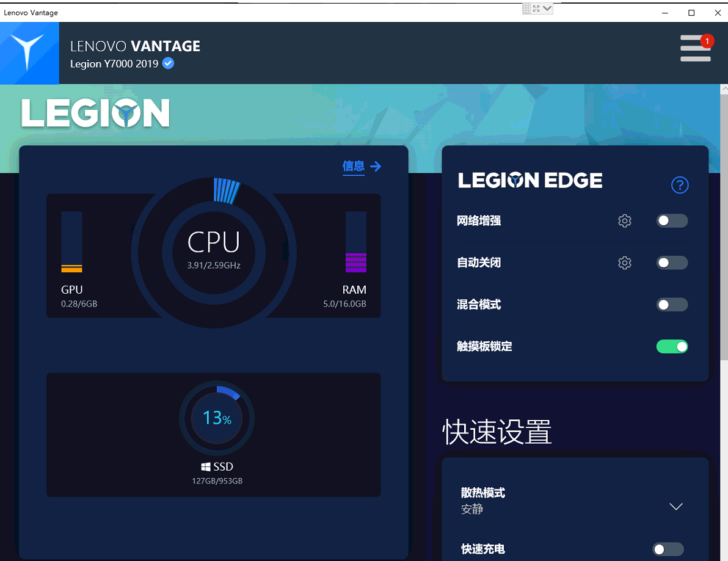Screen dimensions: 728x561
Task: Expand the 散热模式 dropdown chevron
Action: click(676, 506)
